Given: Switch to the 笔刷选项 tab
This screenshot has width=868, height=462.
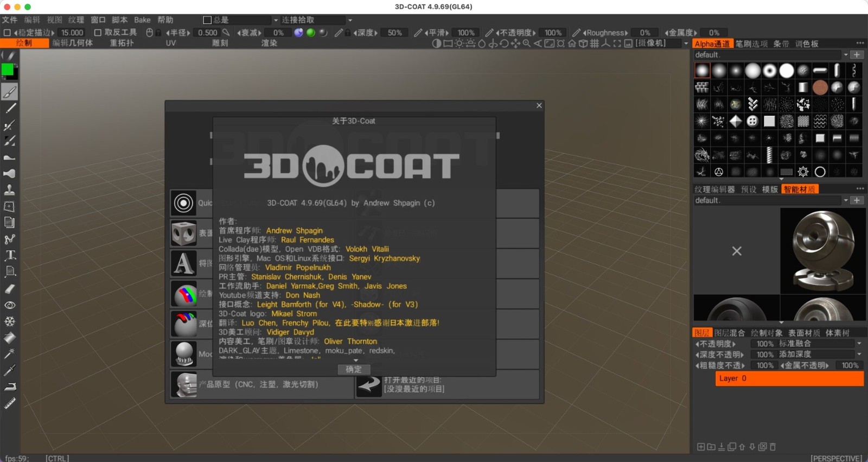Looking at the screenshot, I should point(751,44).
